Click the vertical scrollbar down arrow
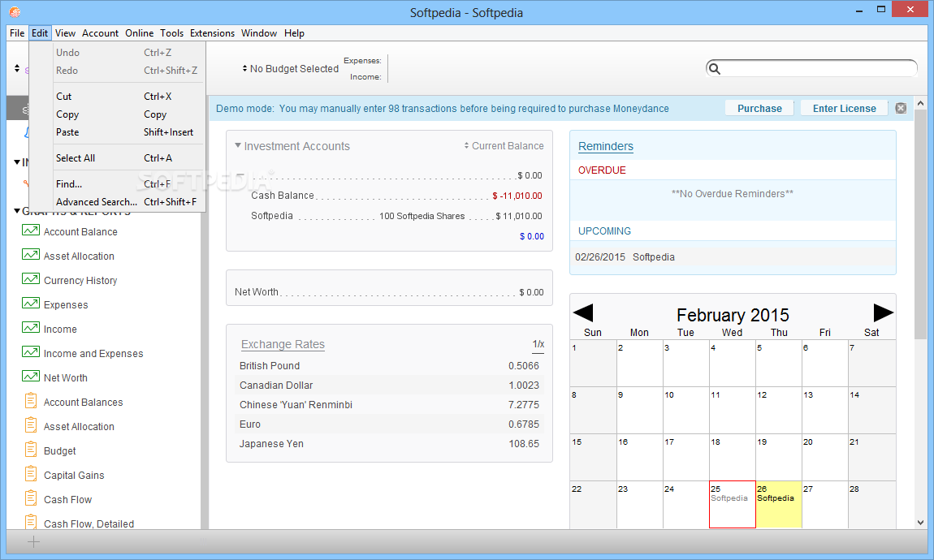Image resolution: width=934 pixels, height=560 pixels. (920, 523)
